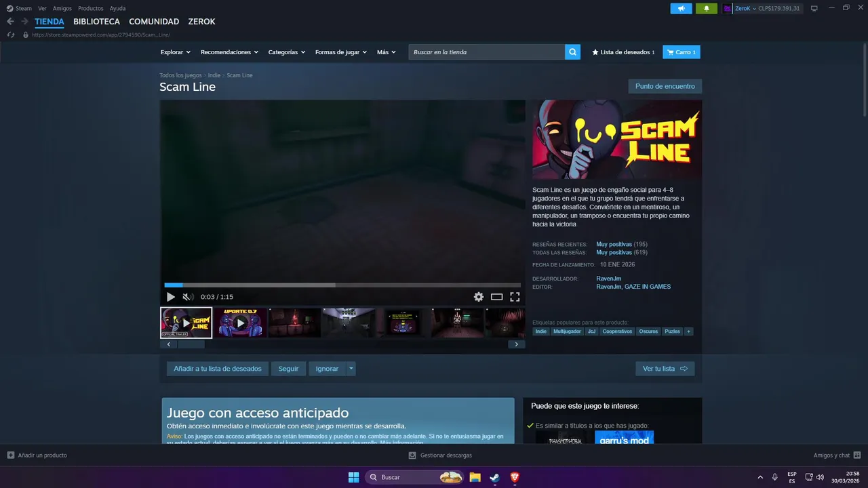868x488 pixels.
Task: Open the Categorías dropdown
Action: click(286, 52)
